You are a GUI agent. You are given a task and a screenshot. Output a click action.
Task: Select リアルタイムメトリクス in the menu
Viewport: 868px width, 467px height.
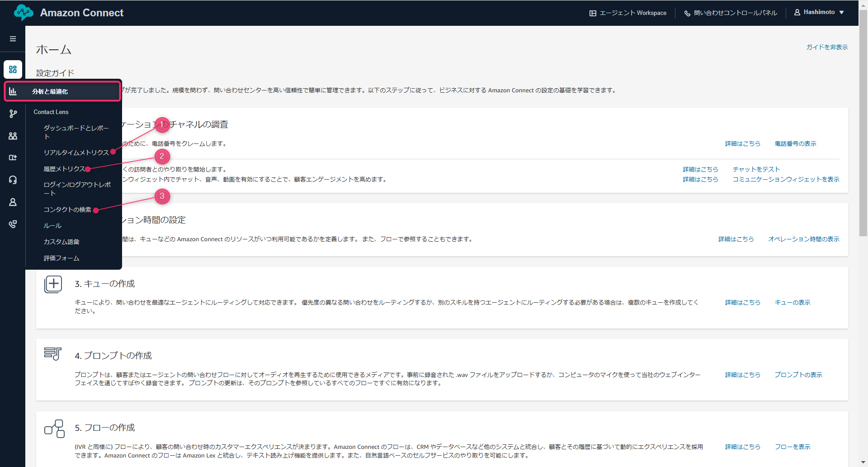[x=76, y=152]
